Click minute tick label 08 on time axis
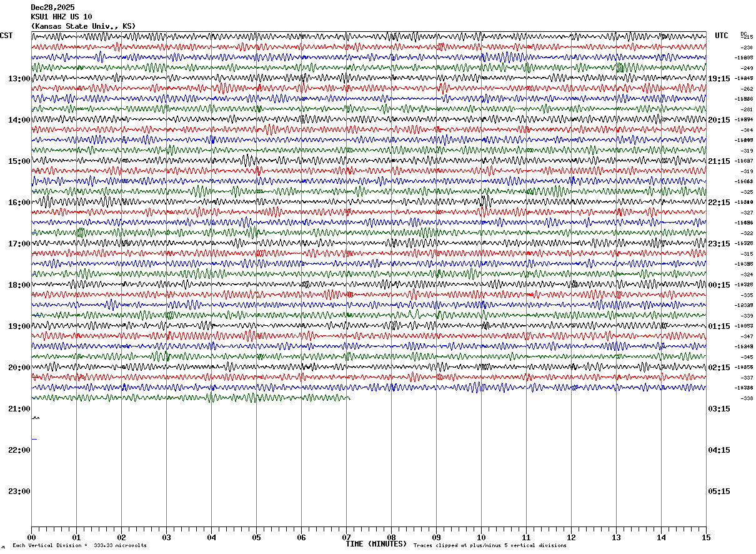 (391, 538)
